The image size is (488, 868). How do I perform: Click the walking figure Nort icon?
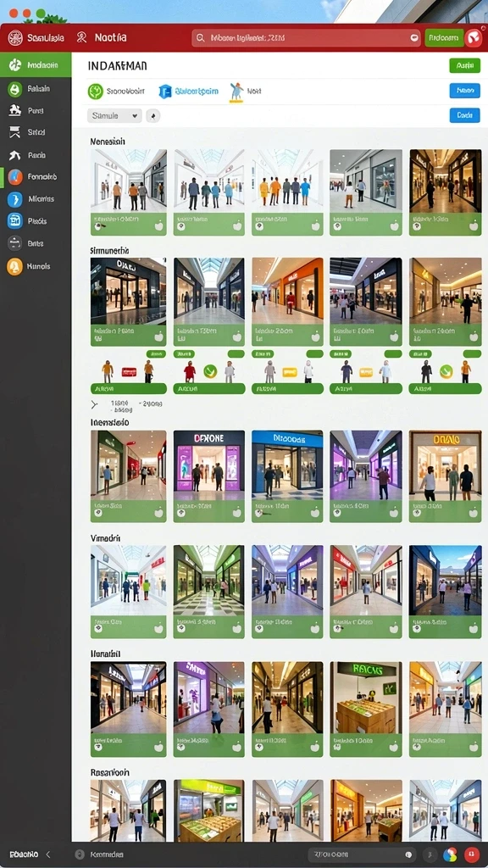tap(237, 92)
